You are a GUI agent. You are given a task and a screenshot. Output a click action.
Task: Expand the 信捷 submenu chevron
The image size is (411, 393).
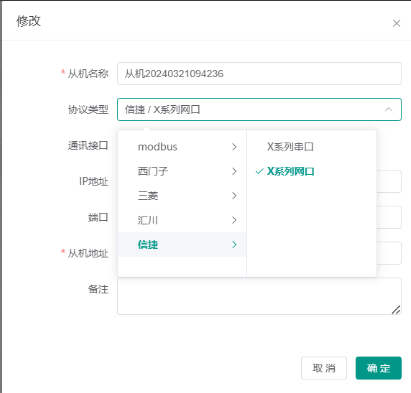coord(234,245)
